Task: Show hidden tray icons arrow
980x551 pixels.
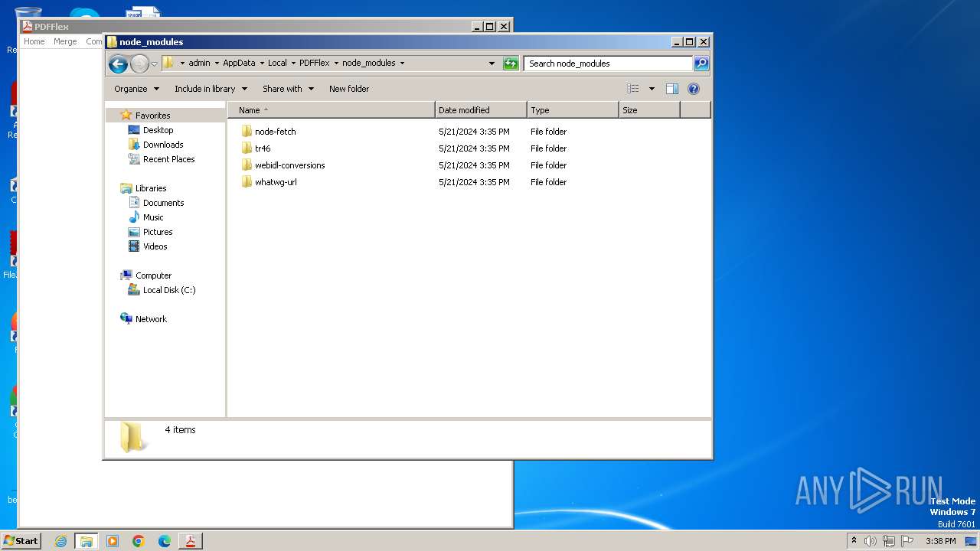Action: 854,541
